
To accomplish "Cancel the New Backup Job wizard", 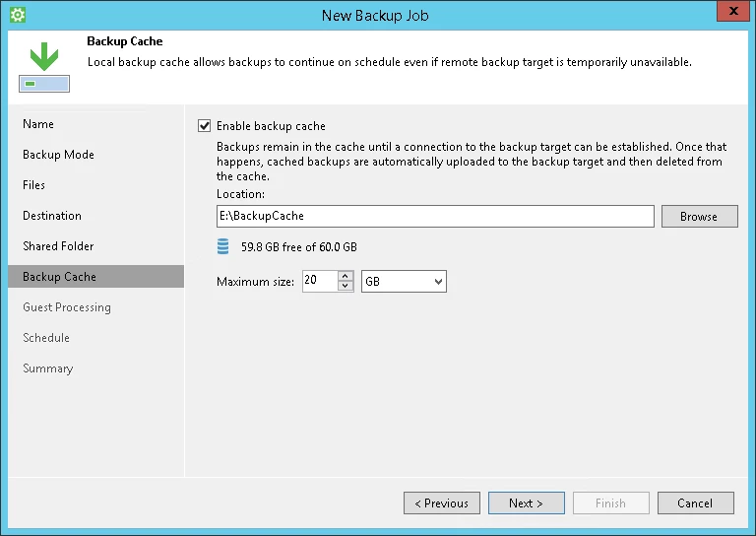I will point(696,503).
